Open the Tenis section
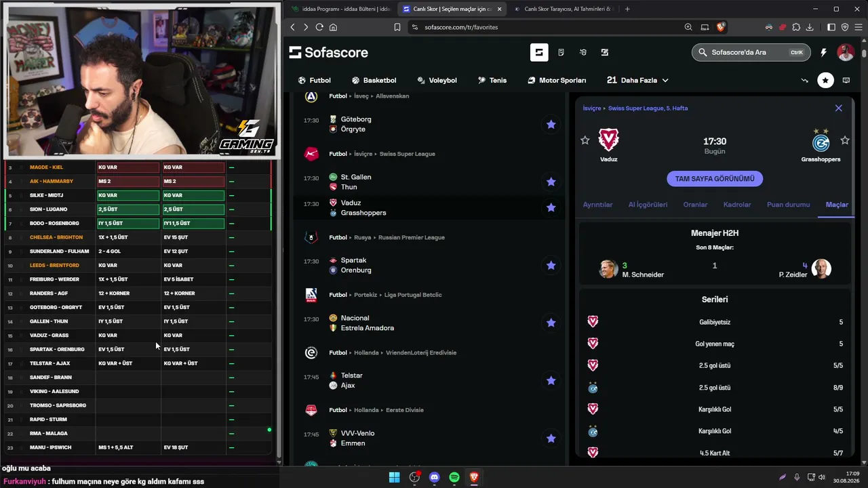868x488 pixels. (x=492, y=80)
